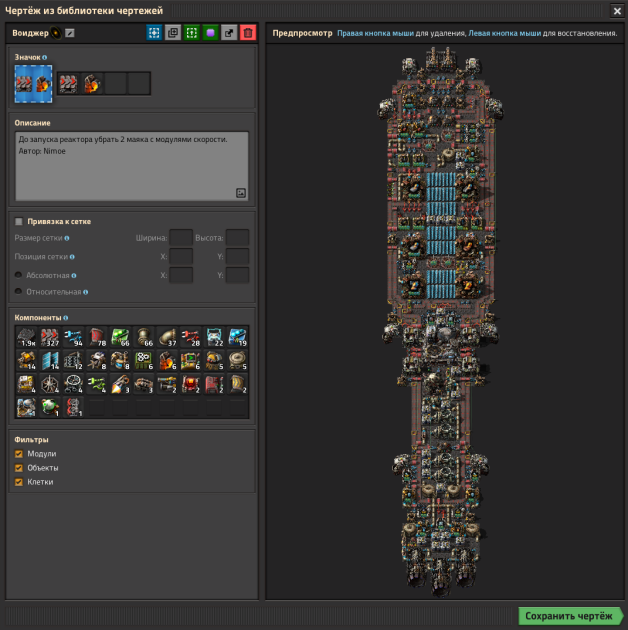The image size is (628, 630).
Task: Click the spaceship blueprint preview image
Action: click(440, 321)
